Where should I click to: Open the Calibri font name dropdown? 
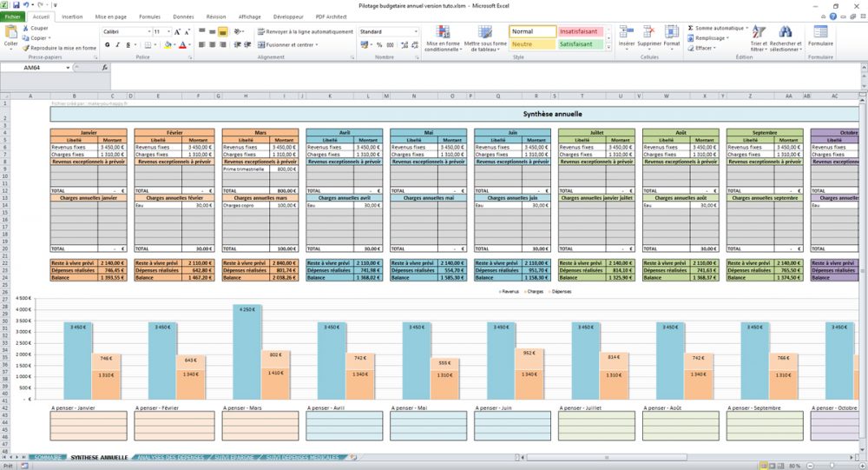[148, 31]
